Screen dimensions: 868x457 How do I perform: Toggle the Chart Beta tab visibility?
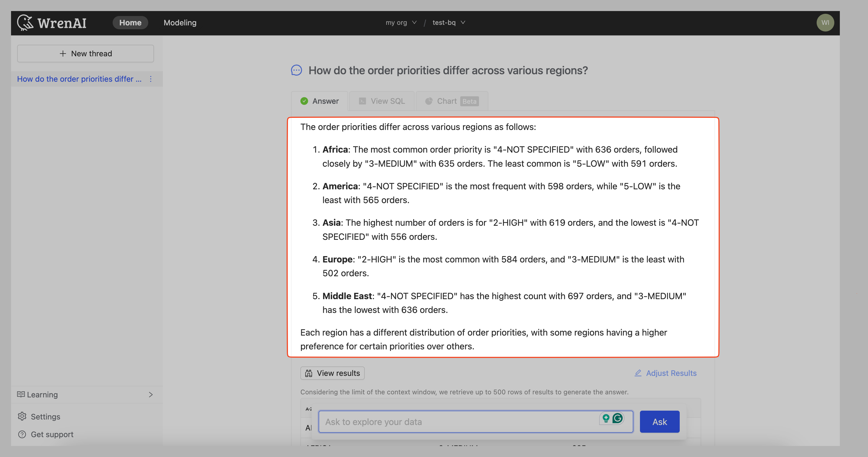(451, 100)
